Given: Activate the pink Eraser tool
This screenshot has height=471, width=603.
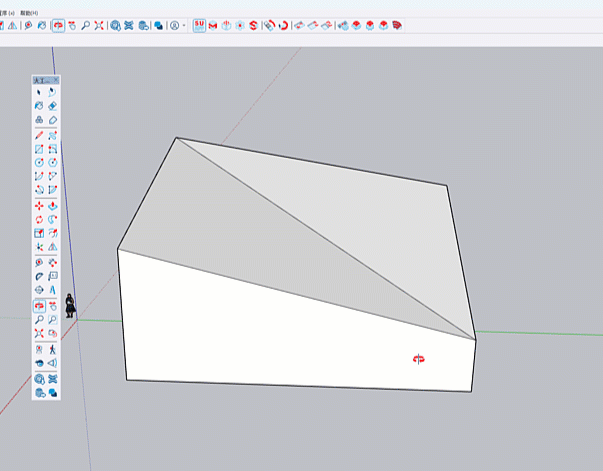Looking at the screenshot, I should point(52,105).
